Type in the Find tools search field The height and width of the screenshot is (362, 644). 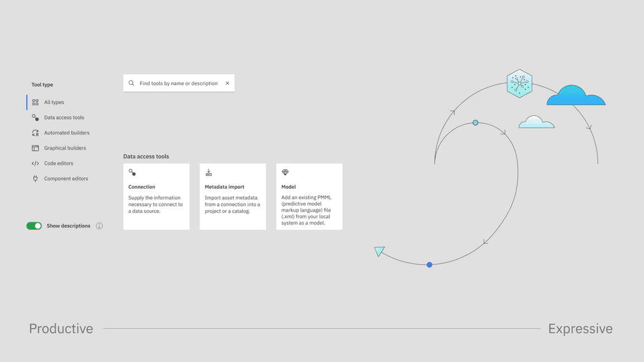(178, 83)
